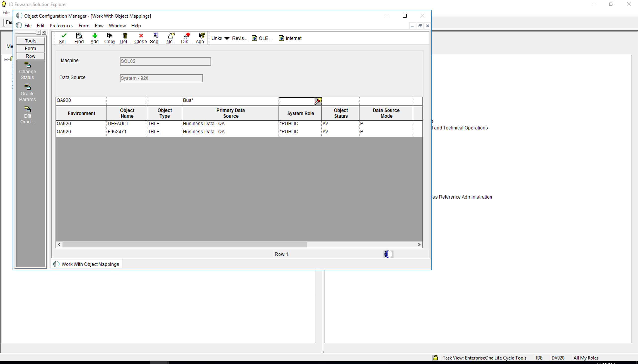Image resolution: width=638 pixels, height=364 pixels.
Task: Click the lock icon in Solution Explorer status bar
Action: coord(435,358)
